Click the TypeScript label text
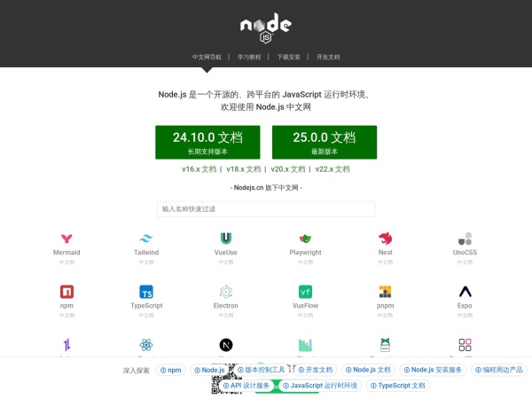This screenshot has width=532, height=399. point(146,306)
